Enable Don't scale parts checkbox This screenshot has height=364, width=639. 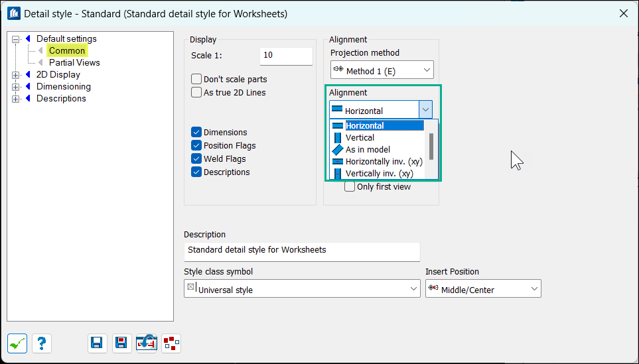pyautogui.click(x=196, y=80)
